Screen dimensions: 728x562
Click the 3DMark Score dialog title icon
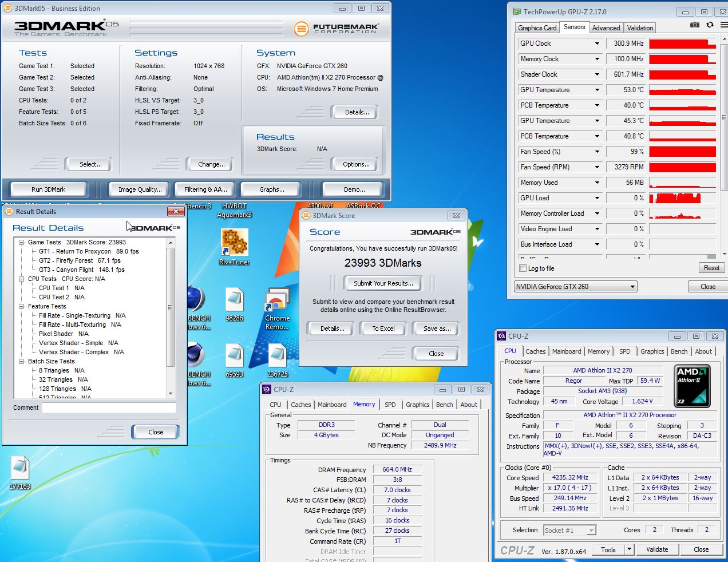click(305, 215)
